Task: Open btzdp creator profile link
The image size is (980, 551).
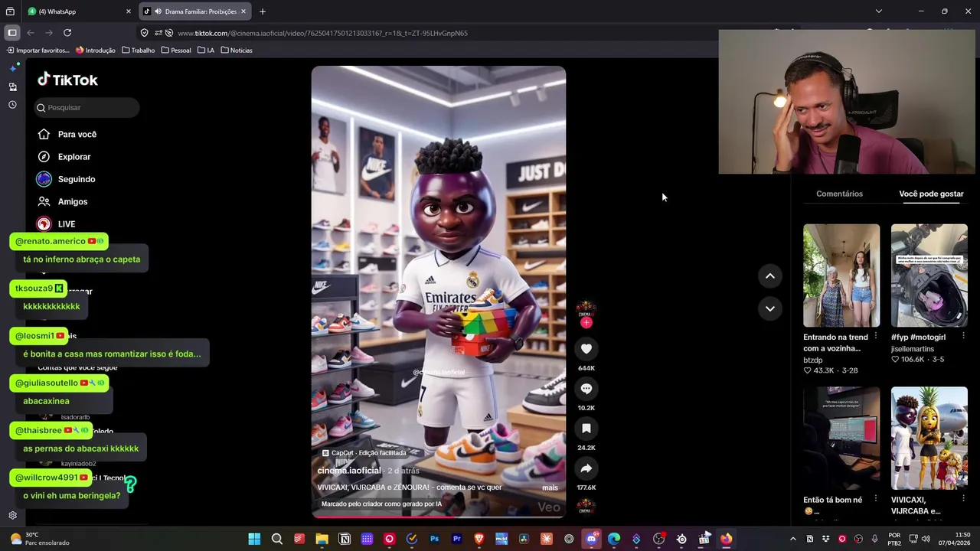Action: click(812, 360)
